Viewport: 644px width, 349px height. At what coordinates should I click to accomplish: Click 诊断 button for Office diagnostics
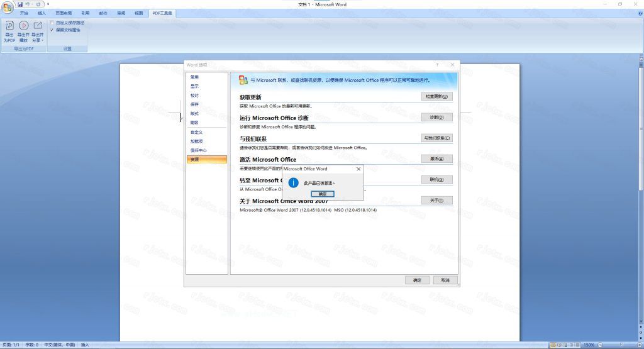[x=437, y=117]
